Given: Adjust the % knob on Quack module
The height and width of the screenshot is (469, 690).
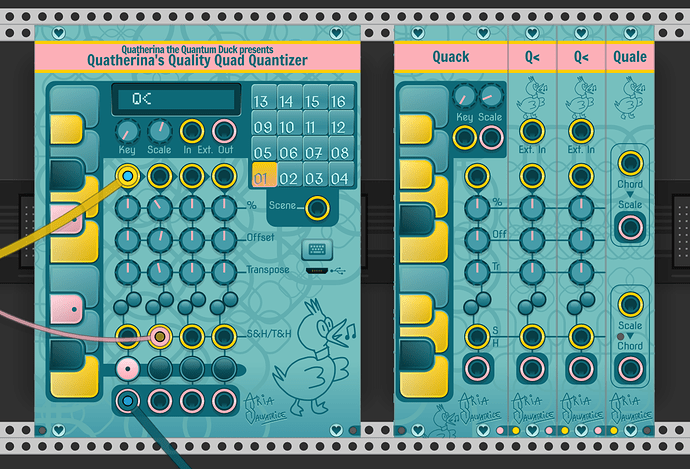Looking at the screenshot, I should click(x=477, y=208).
